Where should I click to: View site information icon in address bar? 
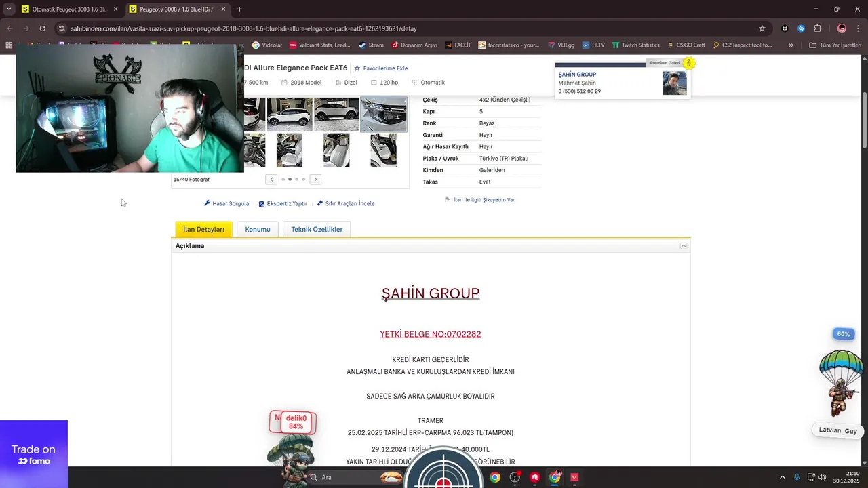coord(62,28)
